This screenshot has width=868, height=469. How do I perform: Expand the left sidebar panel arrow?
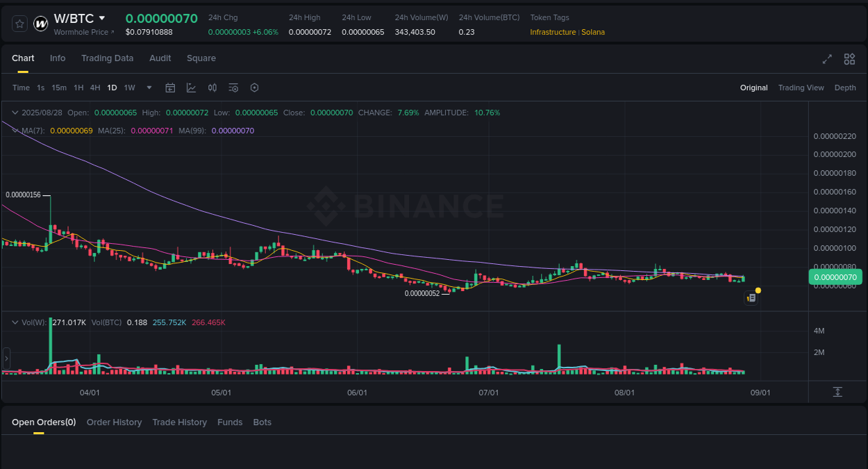pyautogui.click(x=6, y=359)
